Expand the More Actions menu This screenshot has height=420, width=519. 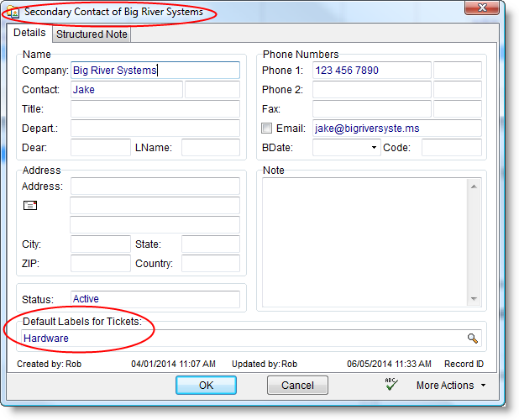(x=451, y=386)
